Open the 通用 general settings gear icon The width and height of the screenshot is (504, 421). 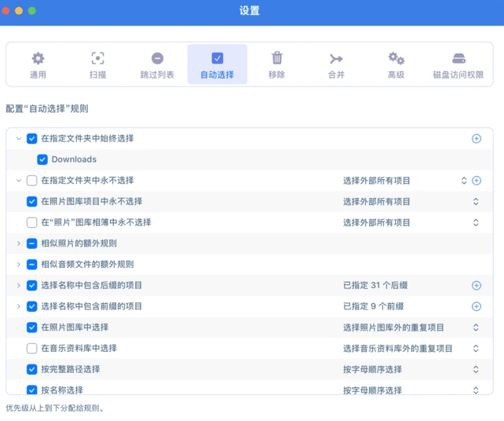[38, 59]
